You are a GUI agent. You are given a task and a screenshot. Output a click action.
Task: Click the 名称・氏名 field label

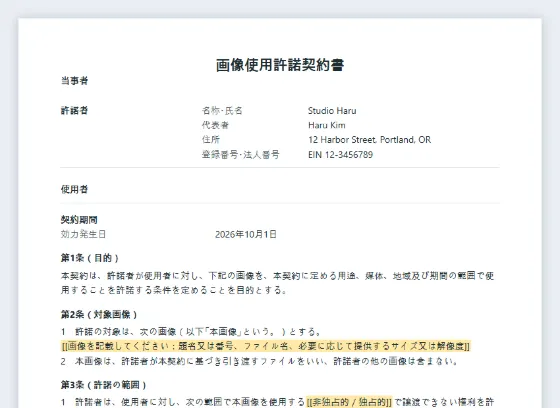[x=222, y=110]
